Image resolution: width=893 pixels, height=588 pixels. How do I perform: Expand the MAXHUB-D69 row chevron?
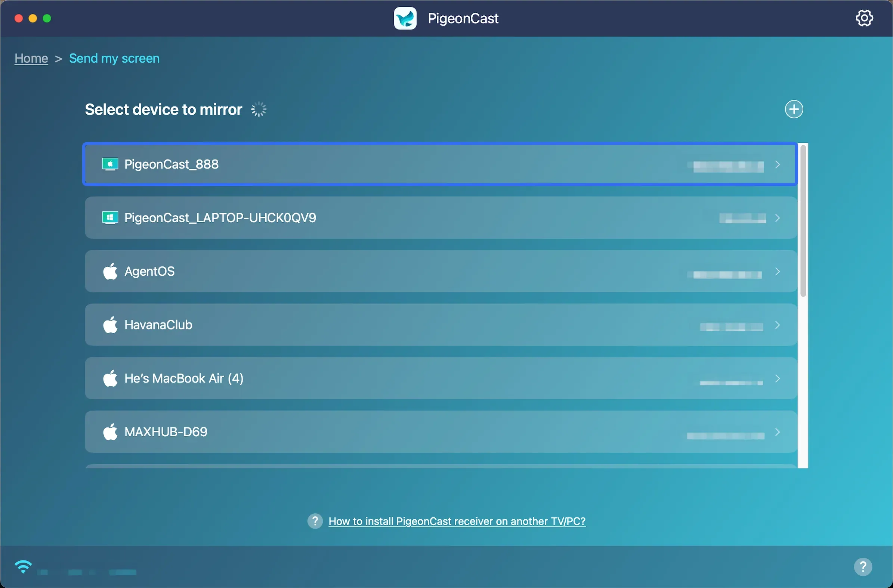(x=778, y=432)
